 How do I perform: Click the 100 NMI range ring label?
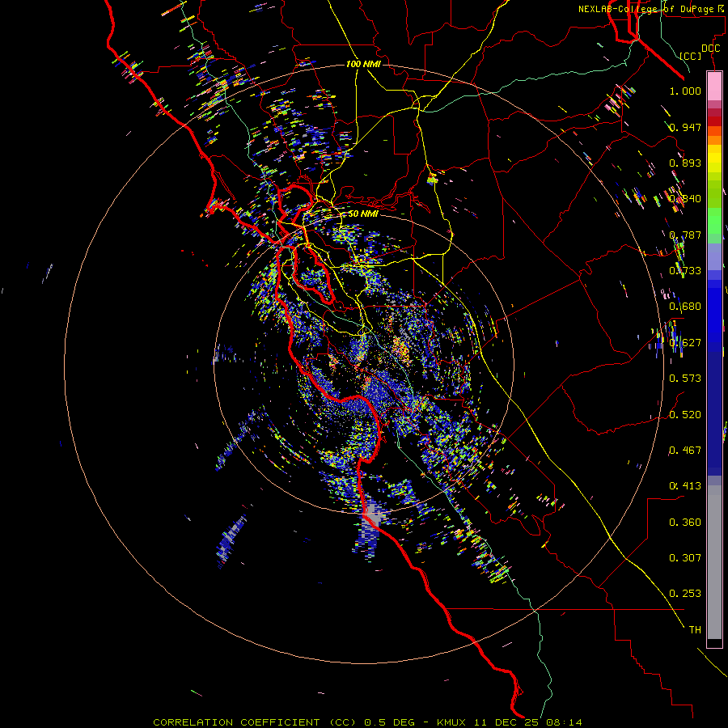tap(363, 64)
